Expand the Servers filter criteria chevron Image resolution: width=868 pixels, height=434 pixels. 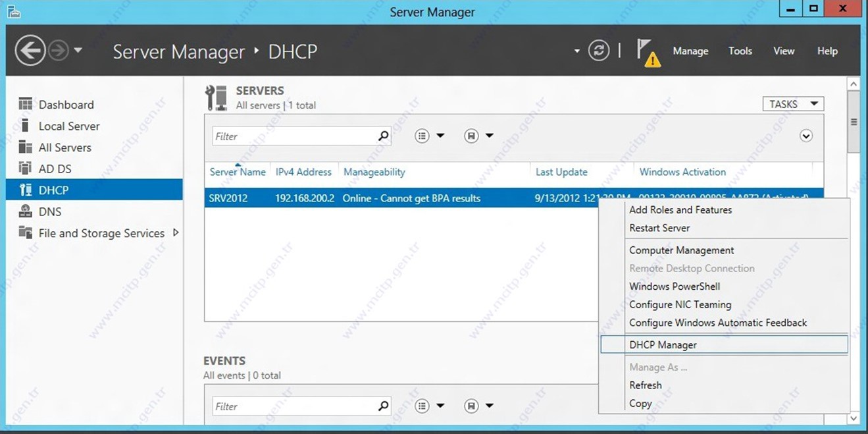(x=806, y=136)
